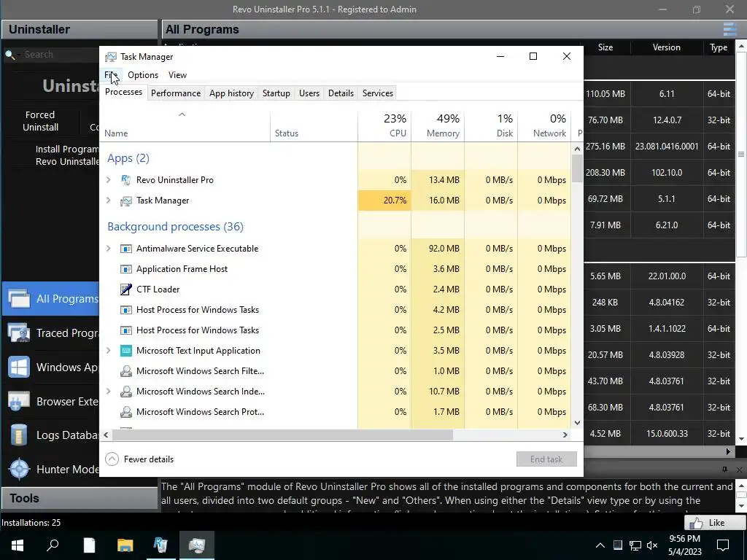The width and height of the screenshot is (747, 560).
Task: Click Task Manager horizontal scrollbar right arrow
Action: pos(565,435)
